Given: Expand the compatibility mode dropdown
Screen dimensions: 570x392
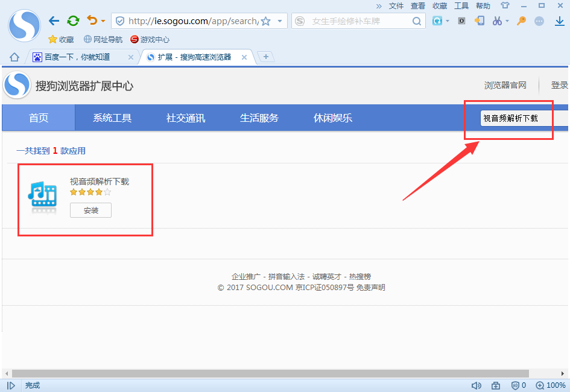Looking at the screenshot, I should click(x=447, y=20).
